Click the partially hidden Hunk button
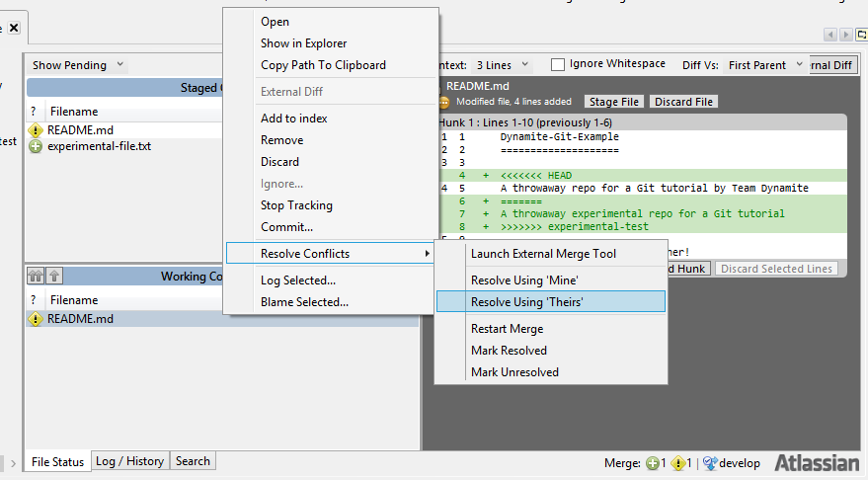The image size is (868, 480). [x=688, y=269]
